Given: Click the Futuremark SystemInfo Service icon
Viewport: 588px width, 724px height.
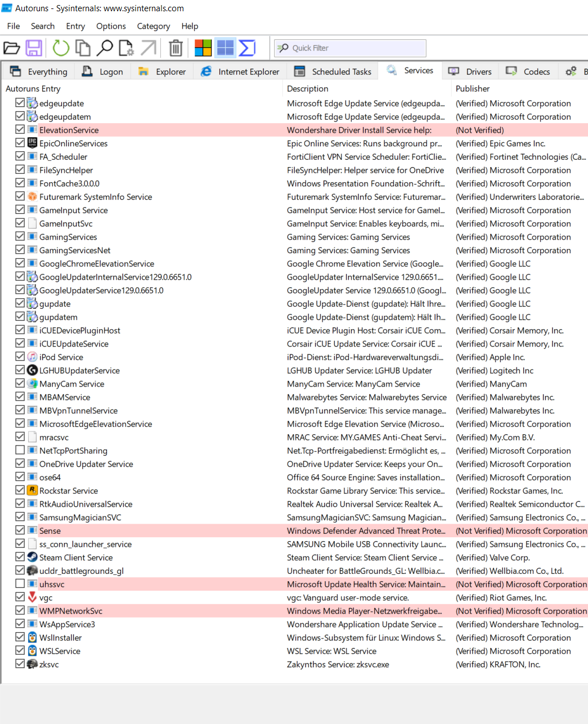Looking at the screenshot, I should click(33, 197).
